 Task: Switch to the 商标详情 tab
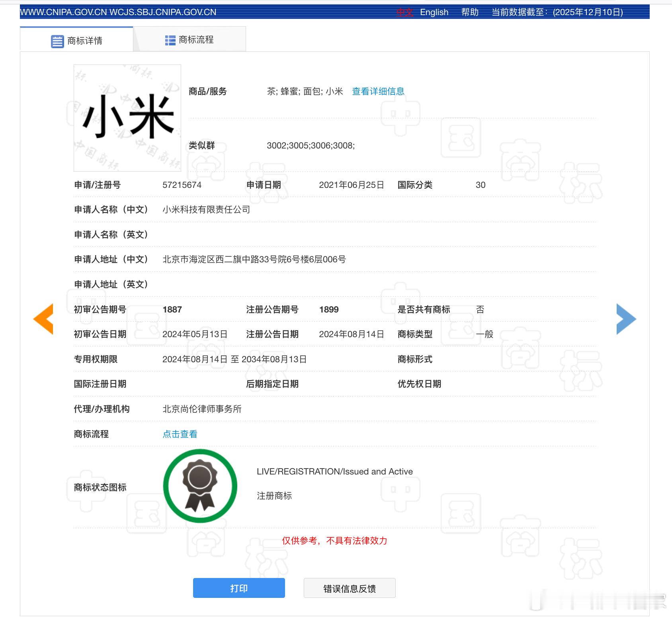coord(76,39)
